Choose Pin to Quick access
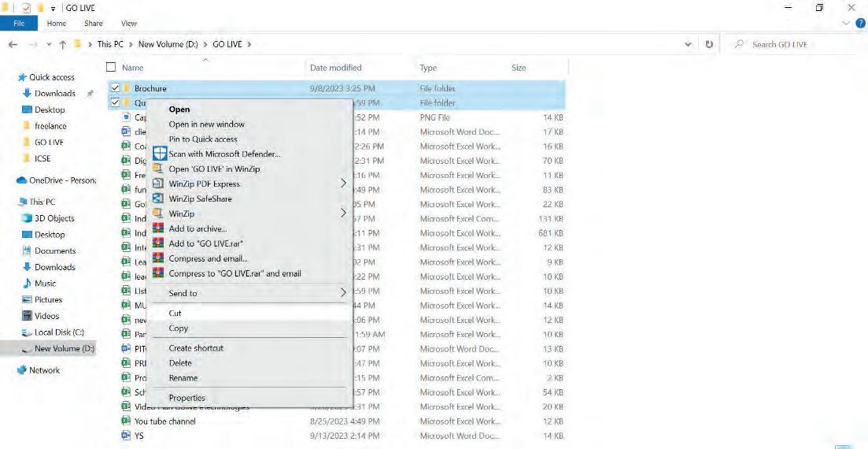 coord(203,139)
